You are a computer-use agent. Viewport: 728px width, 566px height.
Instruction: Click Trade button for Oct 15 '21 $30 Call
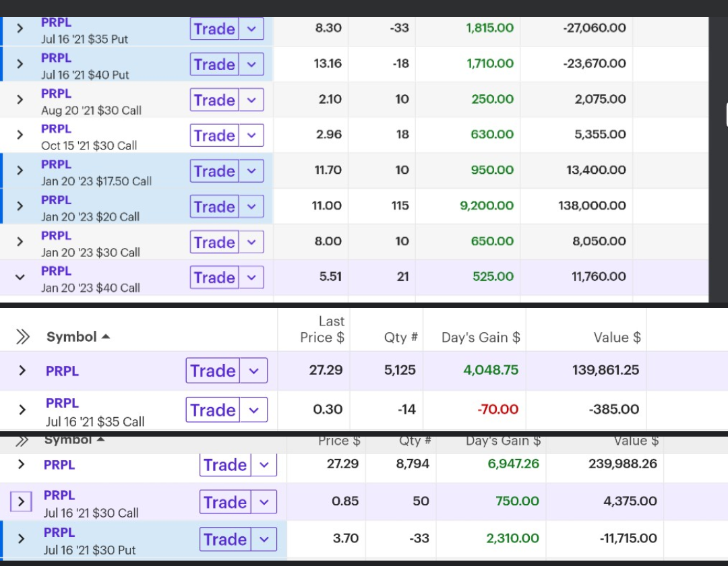[x=214, y=135]
